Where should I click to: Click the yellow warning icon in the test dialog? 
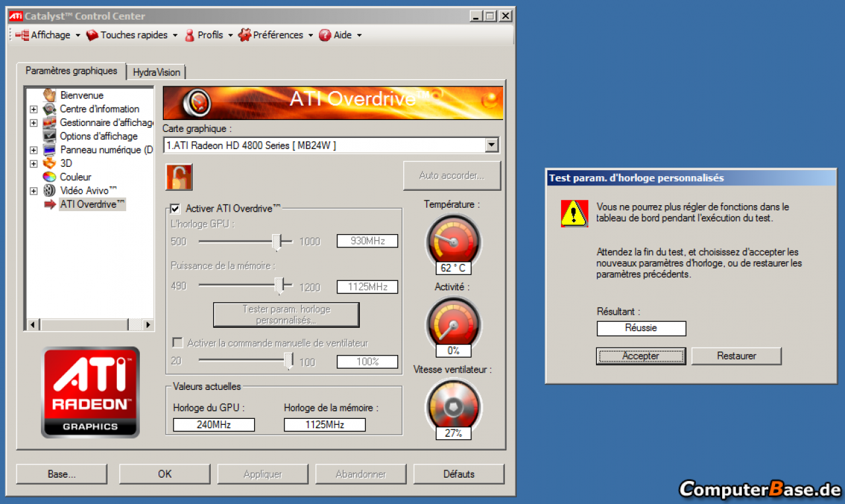(574, 214)
